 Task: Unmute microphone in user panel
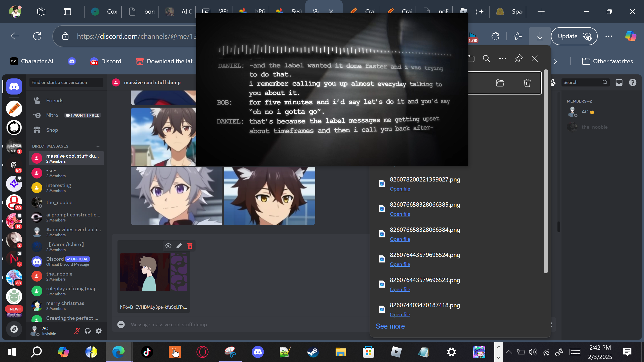click(77, 331)
